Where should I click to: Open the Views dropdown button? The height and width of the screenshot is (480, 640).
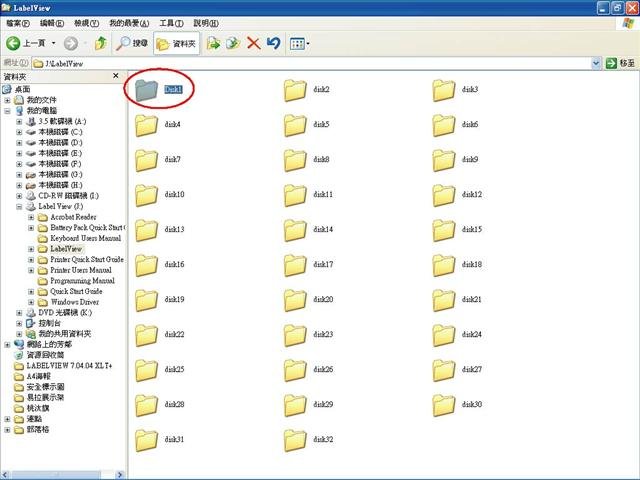coord(300,43)
